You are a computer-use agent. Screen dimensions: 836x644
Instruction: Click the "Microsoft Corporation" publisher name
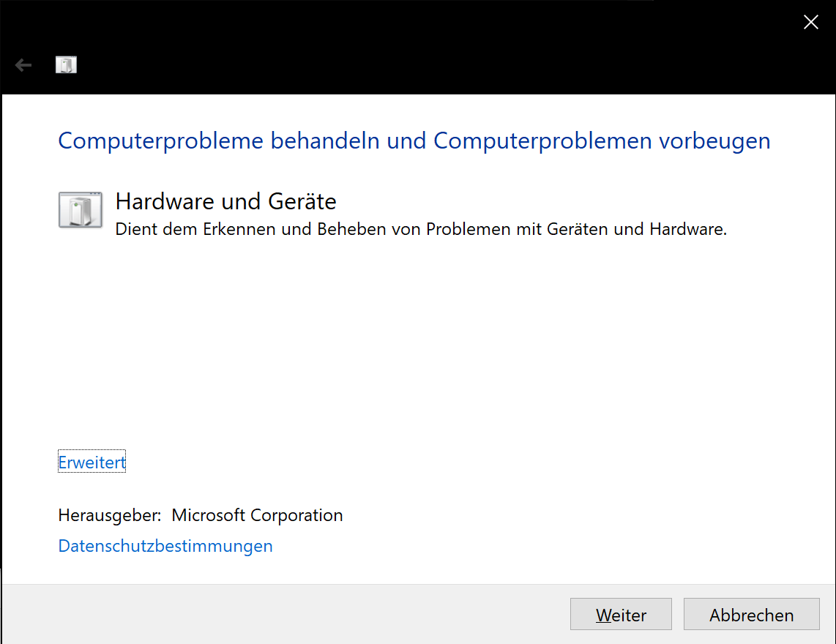(257, 515)
